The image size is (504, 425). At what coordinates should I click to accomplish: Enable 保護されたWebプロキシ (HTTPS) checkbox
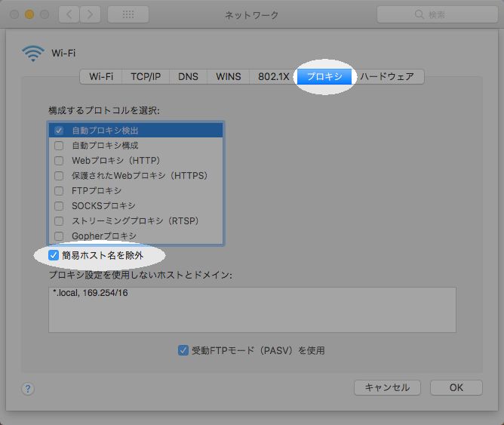coord(59,176)
